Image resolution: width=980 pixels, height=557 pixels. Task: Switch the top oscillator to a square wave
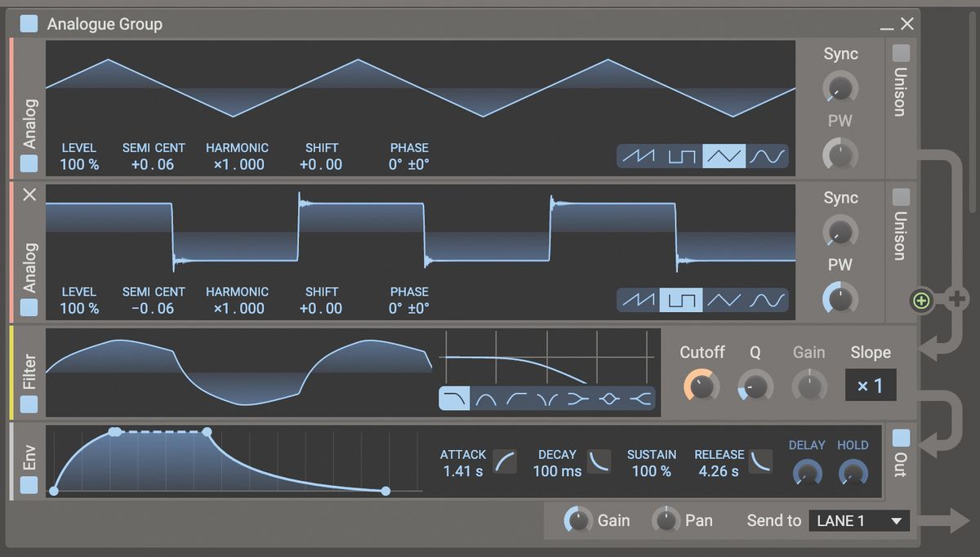point(682,155)
